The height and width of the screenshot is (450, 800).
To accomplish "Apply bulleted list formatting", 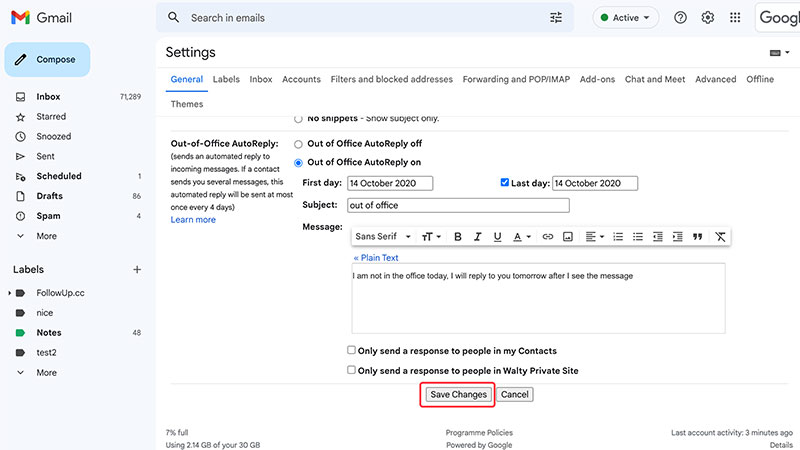I will tap(638, 237).
